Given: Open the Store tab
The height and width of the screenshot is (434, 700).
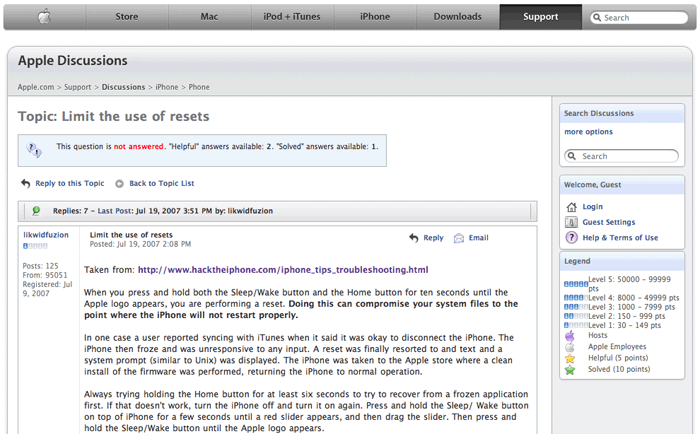Looking at the screenshot, I should 126,17.
